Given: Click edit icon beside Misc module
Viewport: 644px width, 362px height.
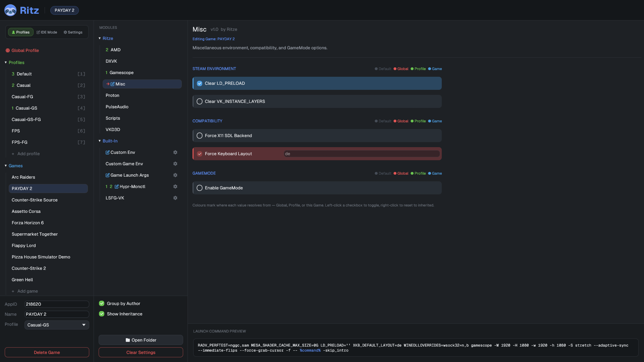Looking at the screenshot, I should click(113, 84).
